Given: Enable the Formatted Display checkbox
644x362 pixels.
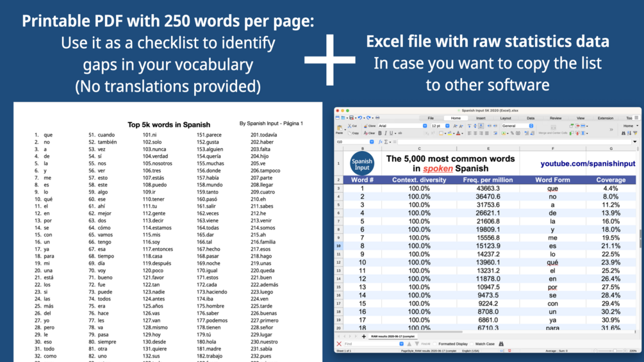Looking at the screenshot, I should (x=435, y=344).
